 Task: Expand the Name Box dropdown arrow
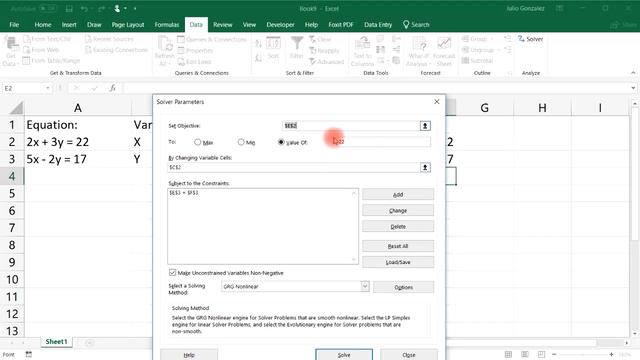click(x=48, y=88)
